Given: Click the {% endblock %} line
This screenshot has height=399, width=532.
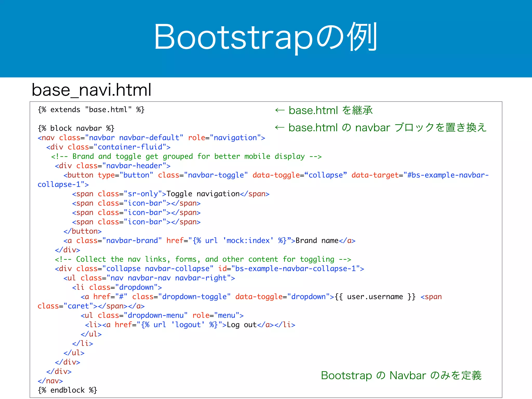Looking at the screenshot, I should [x=68, y=390].
